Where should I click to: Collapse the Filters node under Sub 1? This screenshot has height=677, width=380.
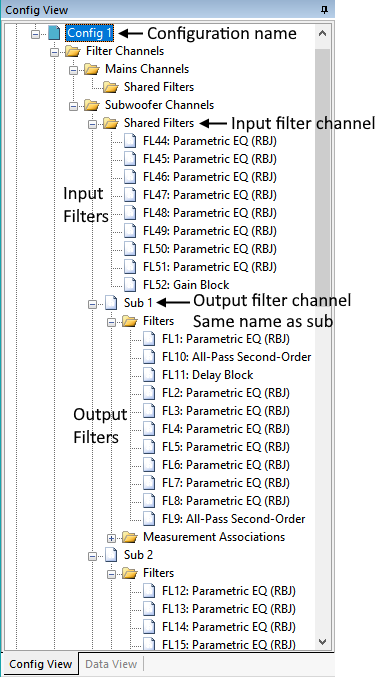(111, 322)
